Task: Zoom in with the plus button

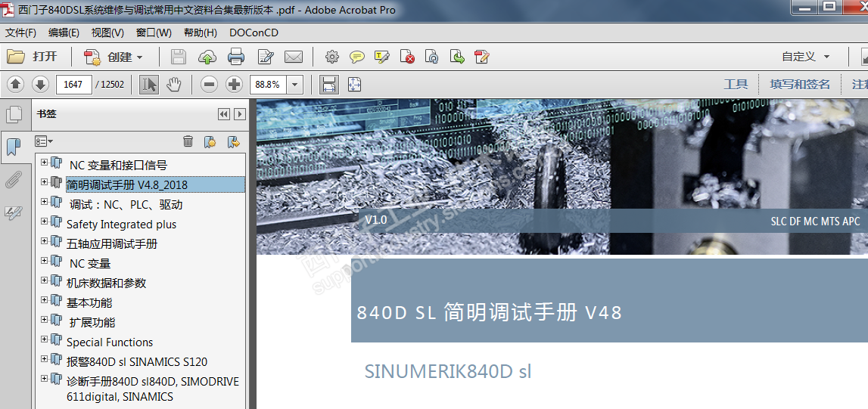Action: pyautogui.click(x=235, y=85)
